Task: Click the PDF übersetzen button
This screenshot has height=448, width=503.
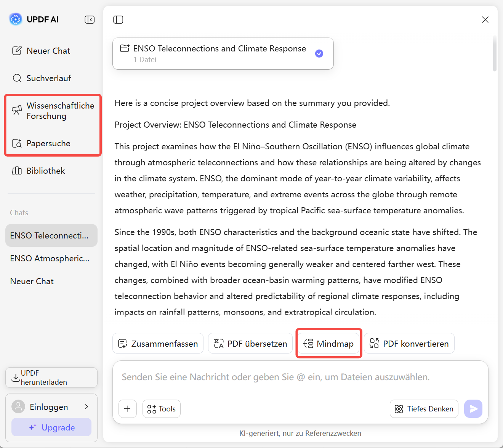Action: [x=250, y=344]
